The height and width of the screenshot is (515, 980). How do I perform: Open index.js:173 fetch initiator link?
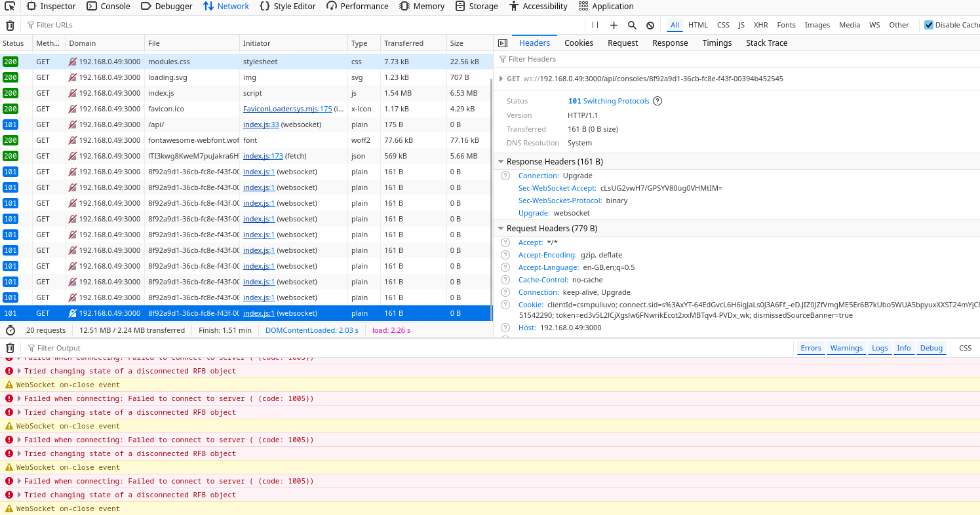coord(263,156)
